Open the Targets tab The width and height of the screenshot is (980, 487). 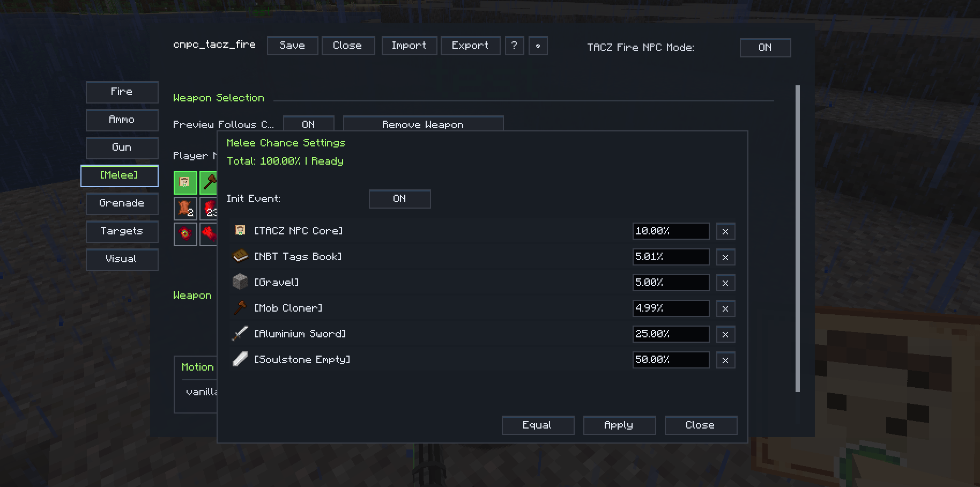122,231
